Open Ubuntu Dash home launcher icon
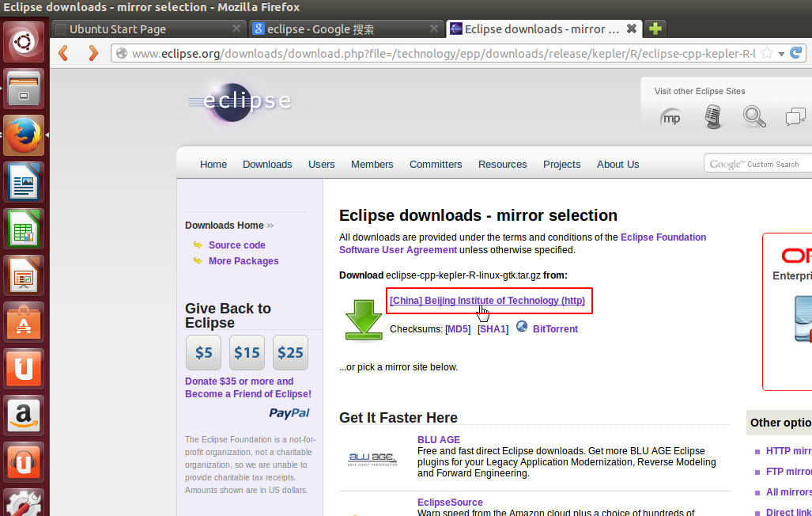Viewport: 812px width, 516px height. [x=24, y=42]
